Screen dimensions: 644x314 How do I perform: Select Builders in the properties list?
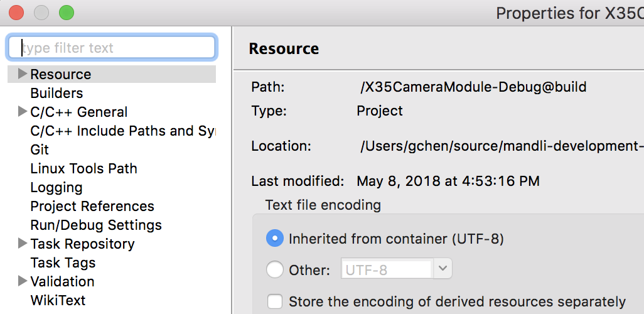coord(56,93)
